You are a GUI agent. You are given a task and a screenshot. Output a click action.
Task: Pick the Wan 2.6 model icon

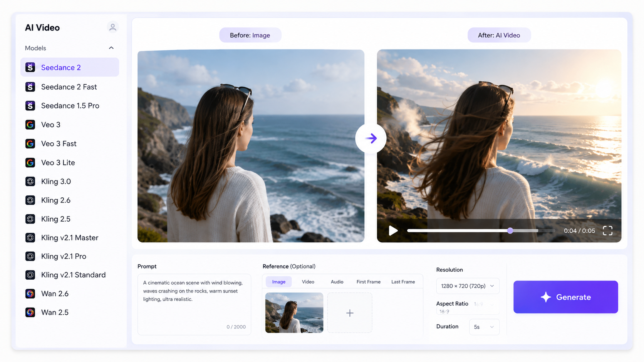30,294
